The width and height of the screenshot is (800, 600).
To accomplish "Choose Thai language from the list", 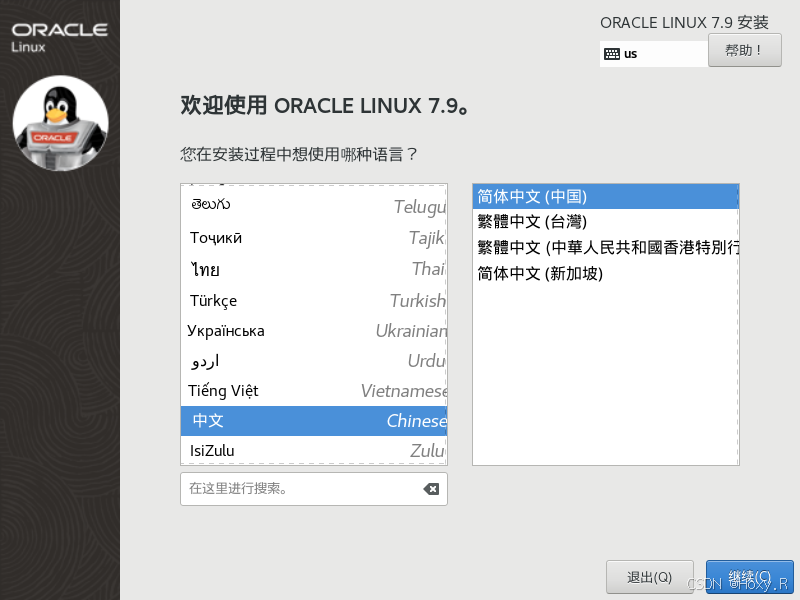I will (x=314, y=269).
